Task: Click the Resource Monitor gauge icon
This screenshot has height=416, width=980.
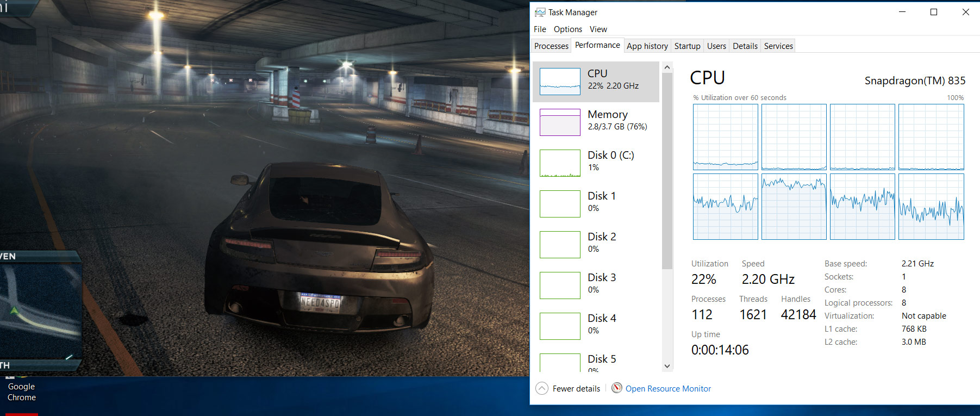Action: 617,388
